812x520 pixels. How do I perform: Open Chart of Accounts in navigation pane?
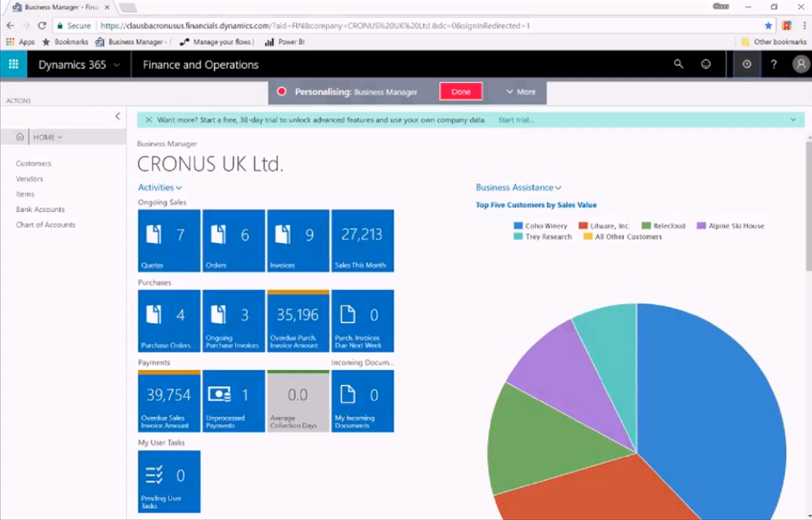[46, 224]
